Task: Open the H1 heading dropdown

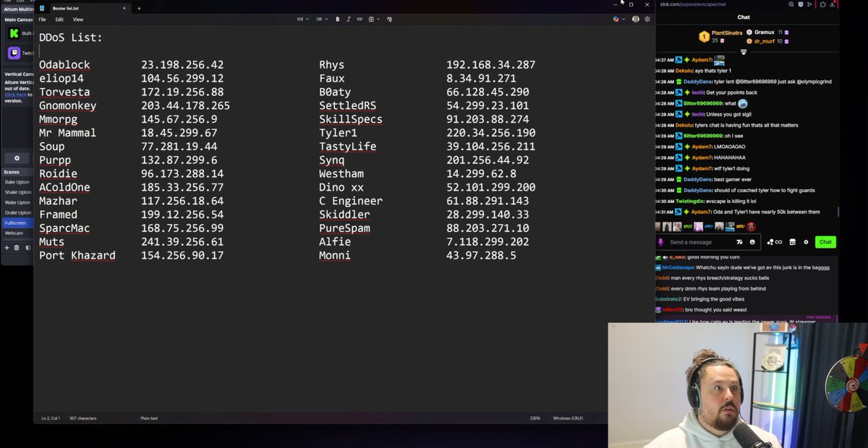Action: pos(303,20)
